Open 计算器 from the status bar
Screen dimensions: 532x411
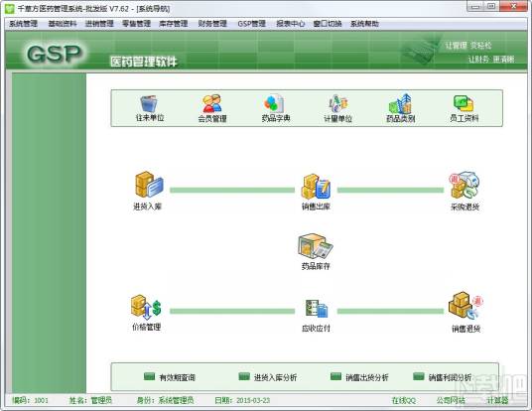tap(497, 400)
